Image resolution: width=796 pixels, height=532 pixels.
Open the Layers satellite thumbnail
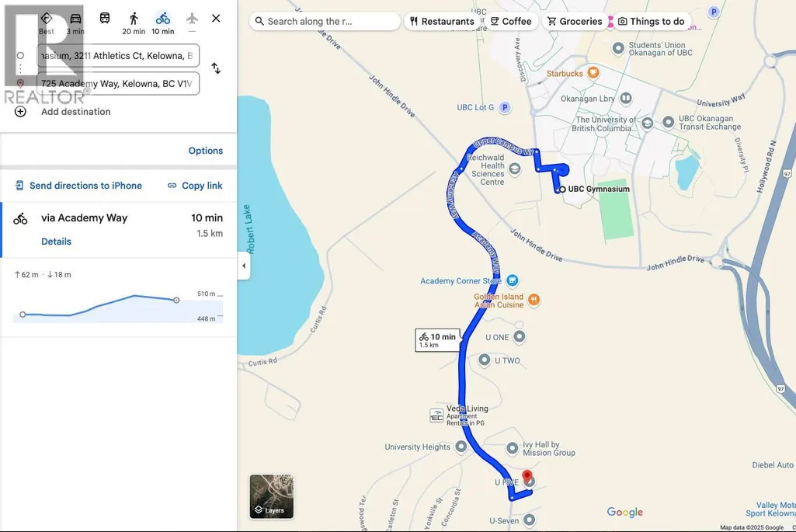coord(271,496)
